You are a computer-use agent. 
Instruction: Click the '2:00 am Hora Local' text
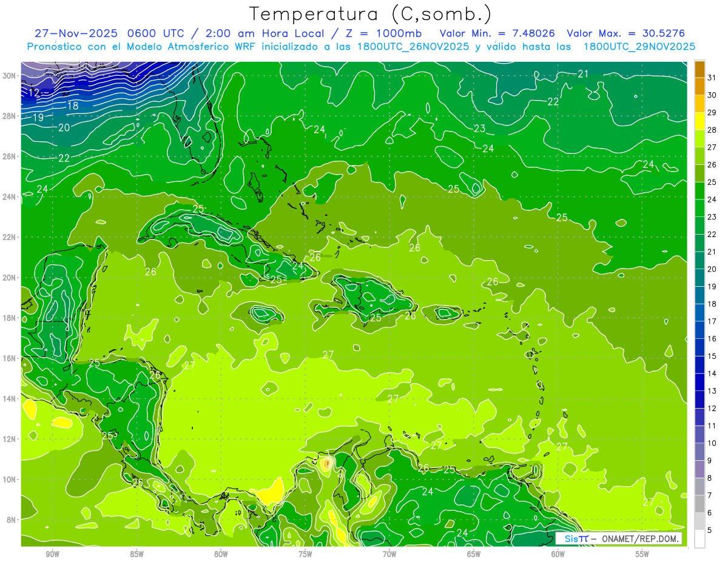coord(267,33)
